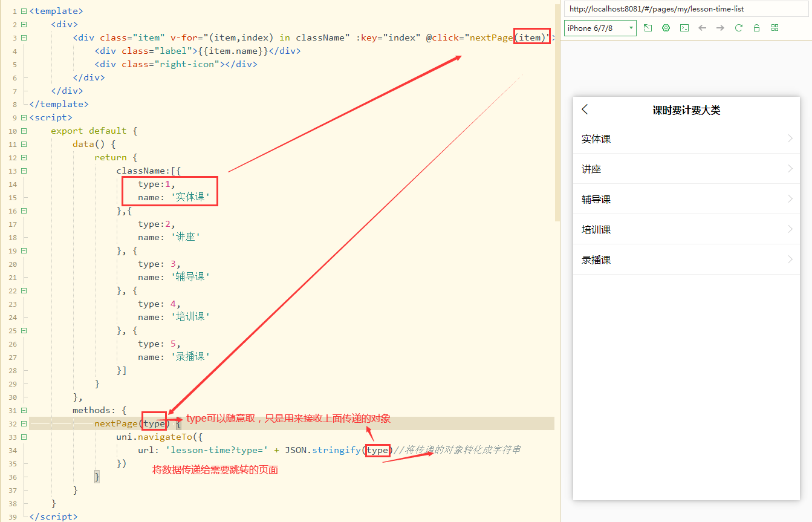
Task: Open browser preview settings gear
Action: pyautogui.click(x=666, y=28)
